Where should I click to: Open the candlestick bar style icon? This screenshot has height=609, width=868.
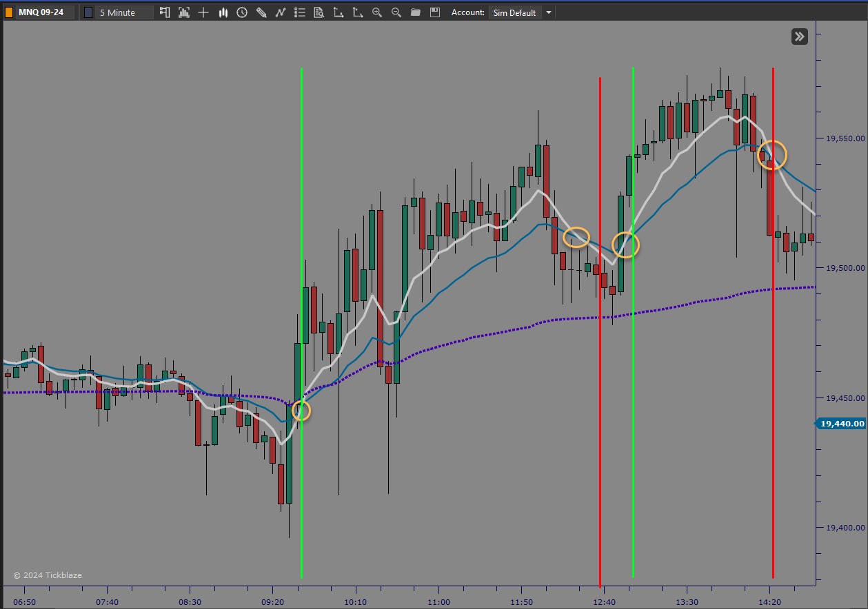[223, 12]
